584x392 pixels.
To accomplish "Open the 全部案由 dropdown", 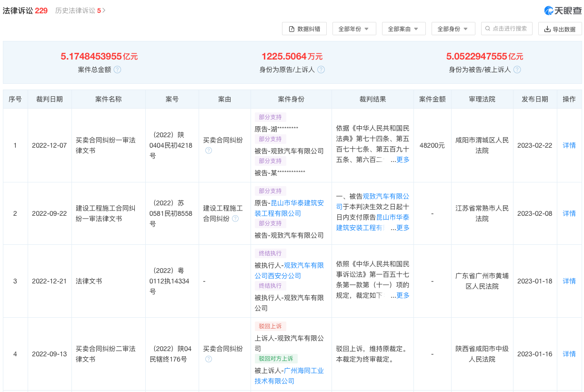I will 403,29.
